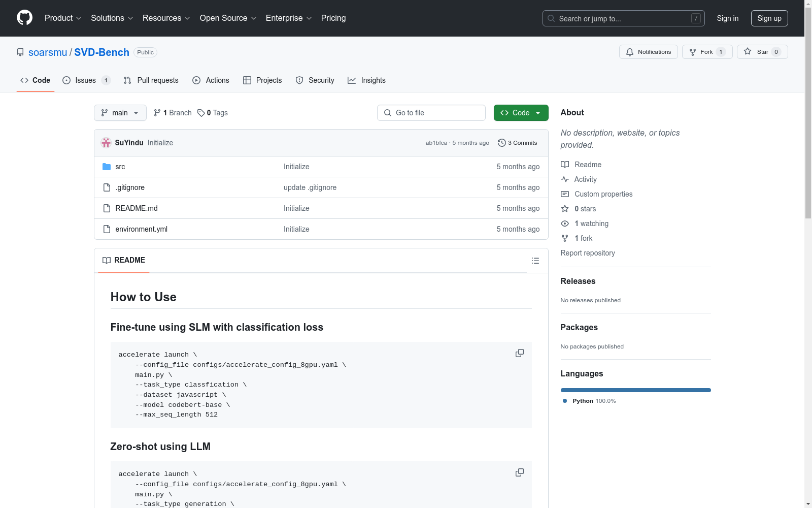Click the fork icon beside 1 fork
This screenshot has width=812, height=508.
(x=565, y=238)
